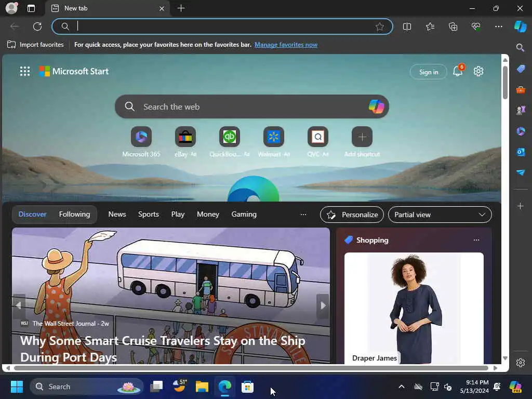Click the Personalize button
The image size is (532, 399).
pos(352,215)
